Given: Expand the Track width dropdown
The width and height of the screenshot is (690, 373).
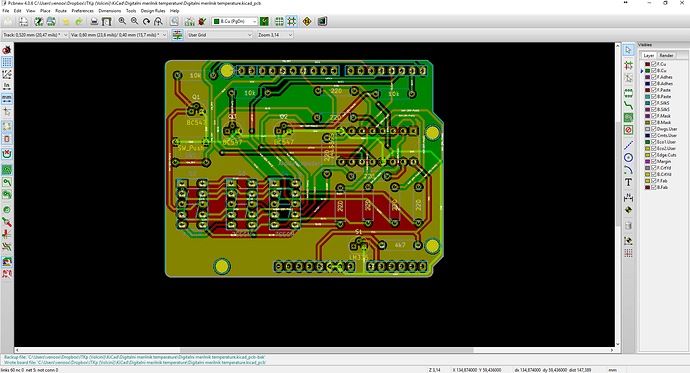Looking at the screenshot, I should coord(35,35).
